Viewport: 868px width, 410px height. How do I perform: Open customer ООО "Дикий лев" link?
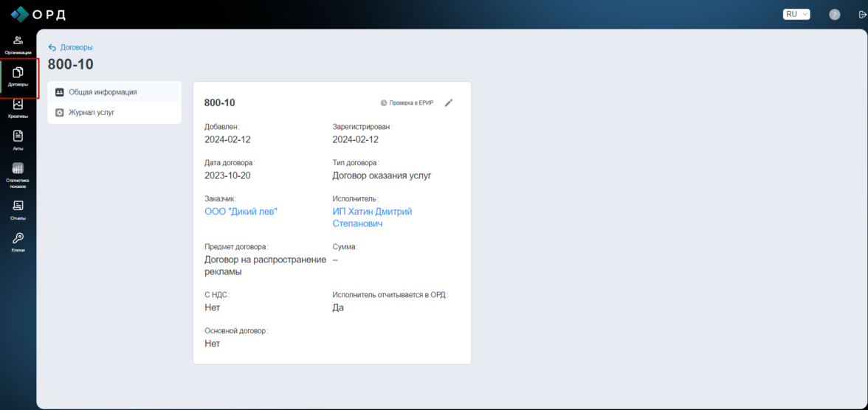(x=241, y=212)
